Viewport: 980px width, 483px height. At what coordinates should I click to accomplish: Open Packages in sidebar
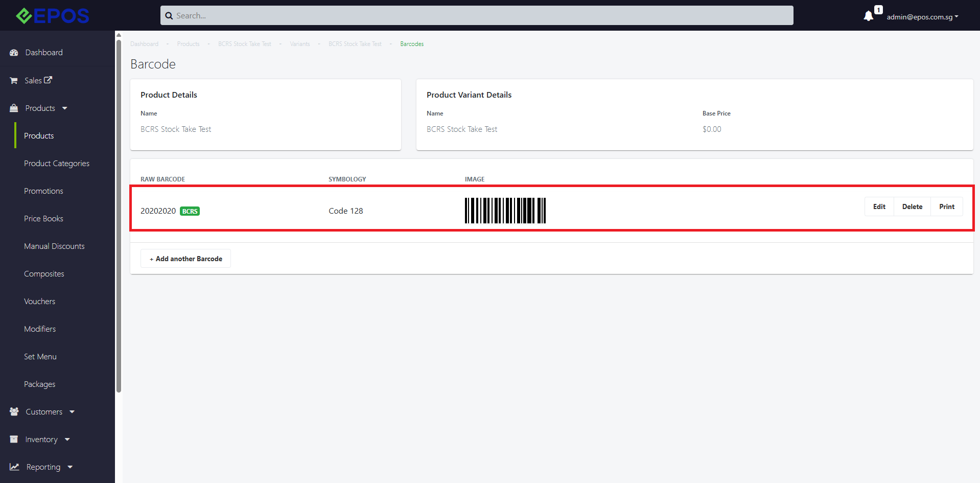pyautogui.click(x=39, y=384)
